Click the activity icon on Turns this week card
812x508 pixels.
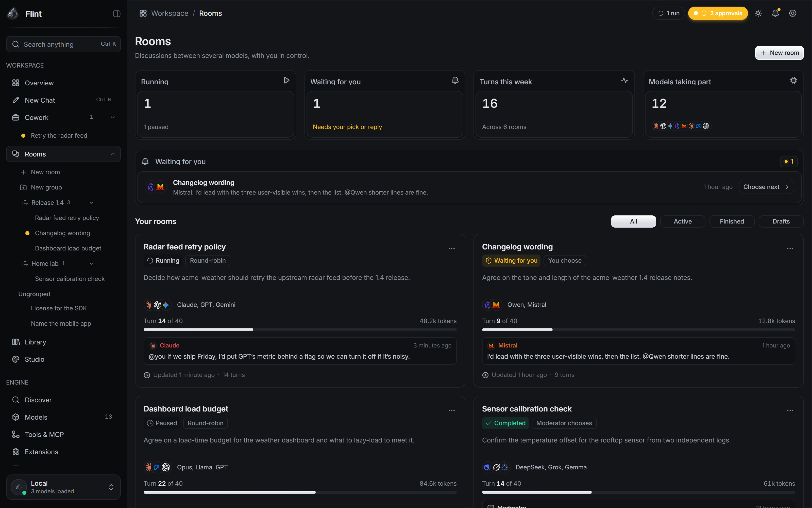[x=624, y=80]
